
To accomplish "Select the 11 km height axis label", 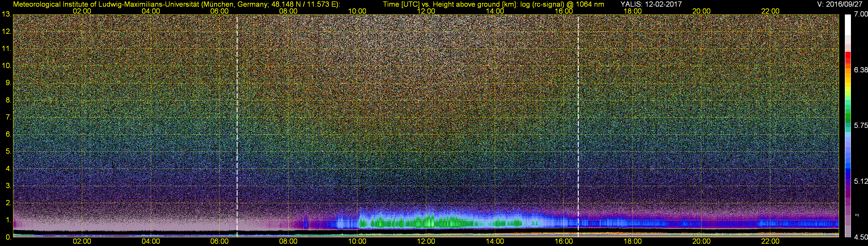I will point(6,49).
